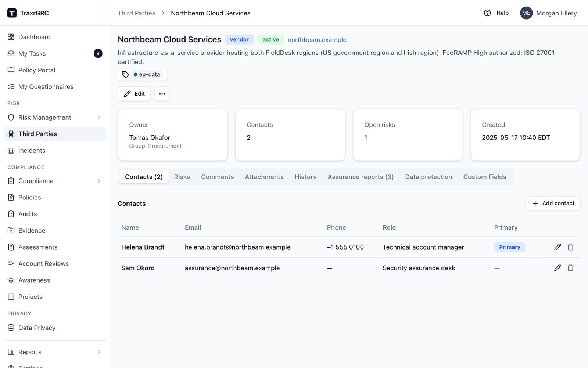Click the Help question-mark icon

point(487,13)
